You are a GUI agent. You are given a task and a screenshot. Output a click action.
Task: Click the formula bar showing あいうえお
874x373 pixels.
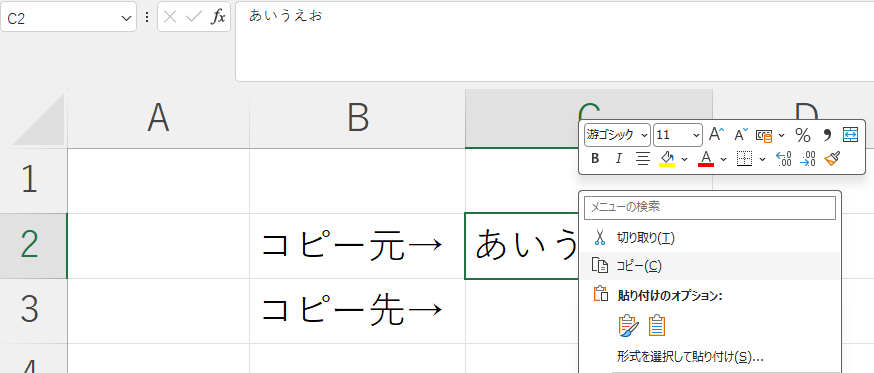555,41
